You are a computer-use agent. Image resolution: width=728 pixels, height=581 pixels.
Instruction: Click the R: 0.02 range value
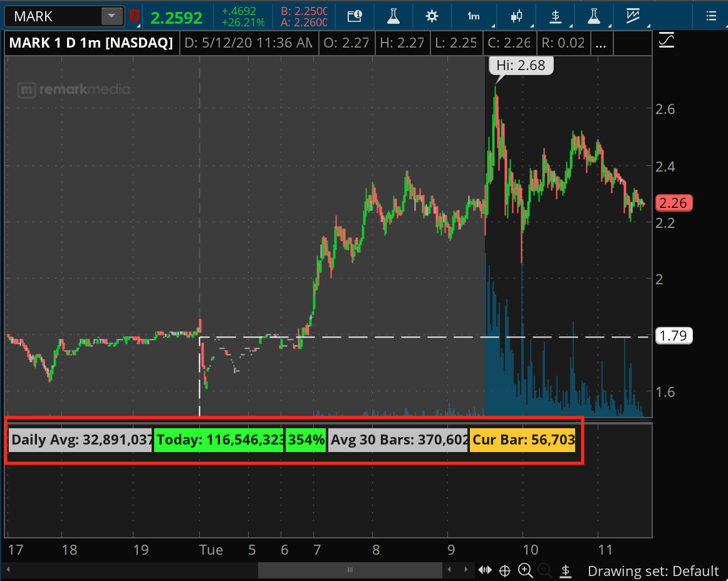coord(563,43)
